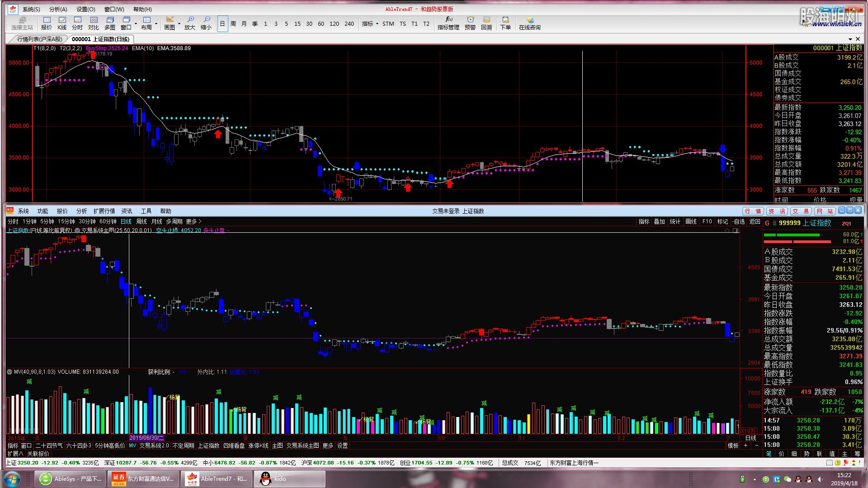Open the 窗口 toolbar dropdown arrow
This screenshot has height=488, width=868.
coord(136,23)
